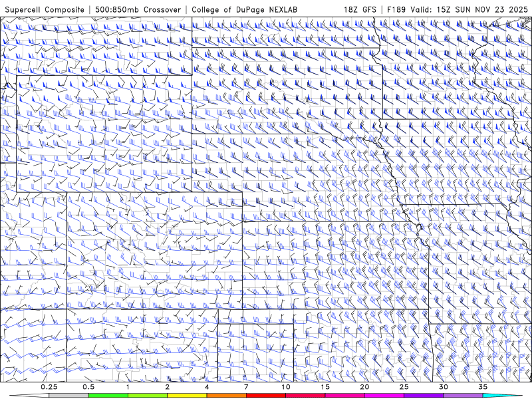This screenshot has height=399, width=532.
Task: Pick the yellow-green color bar segment
Action: 148,396
